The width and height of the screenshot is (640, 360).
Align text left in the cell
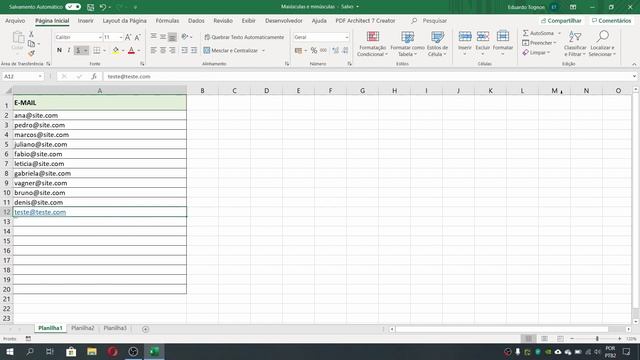click(x=153, y=50)
